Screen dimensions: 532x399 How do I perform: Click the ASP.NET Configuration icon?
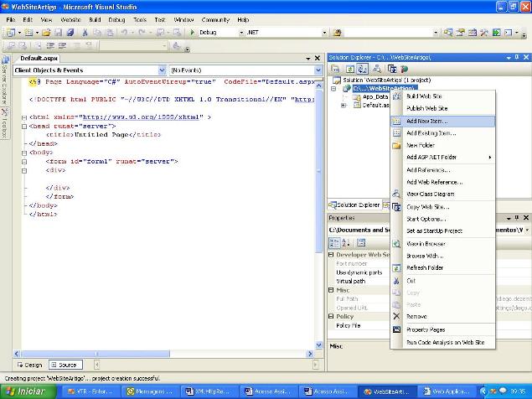pyautogui.click(x=404, y=69)
